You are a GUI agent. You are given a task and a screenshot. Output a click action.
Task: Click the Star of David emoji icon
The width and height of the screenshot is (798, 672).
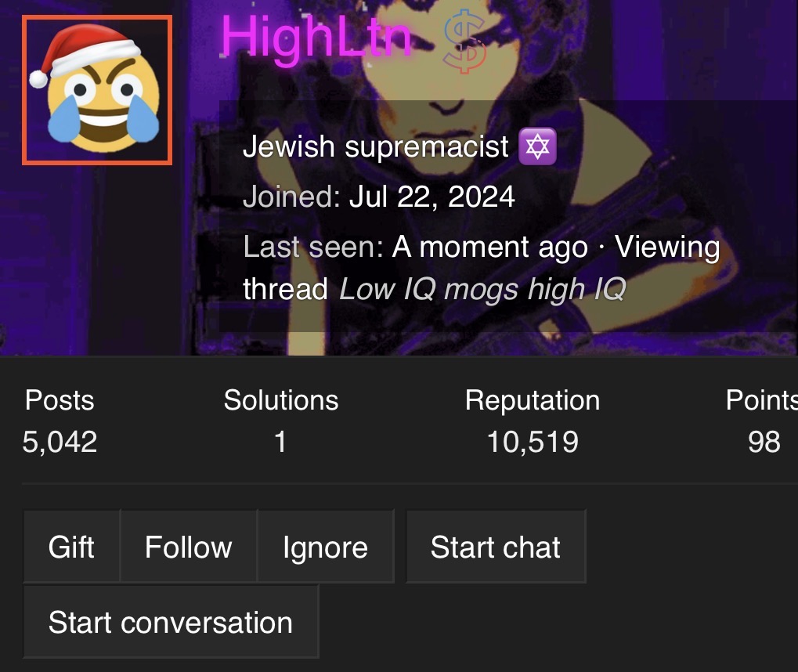point(537,147)
